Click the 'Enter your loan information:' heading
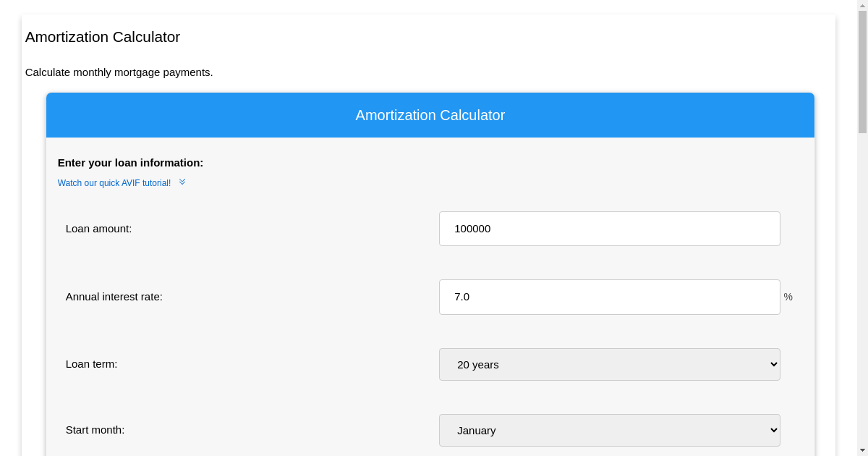The width and height of the screenshot is (868, 456). pos(129,163)
